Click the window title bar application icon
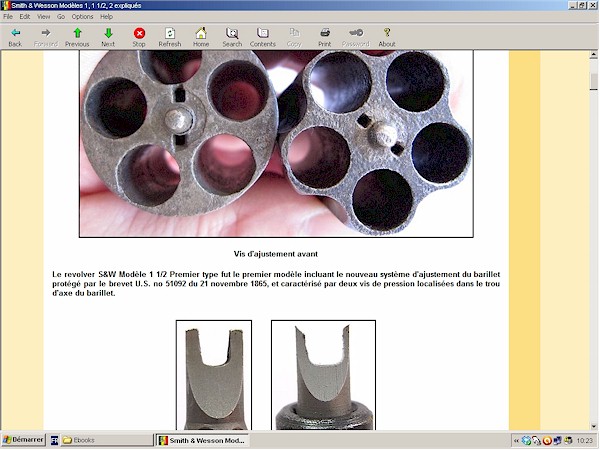Screen dimensions: 600x450 (6, 5)
